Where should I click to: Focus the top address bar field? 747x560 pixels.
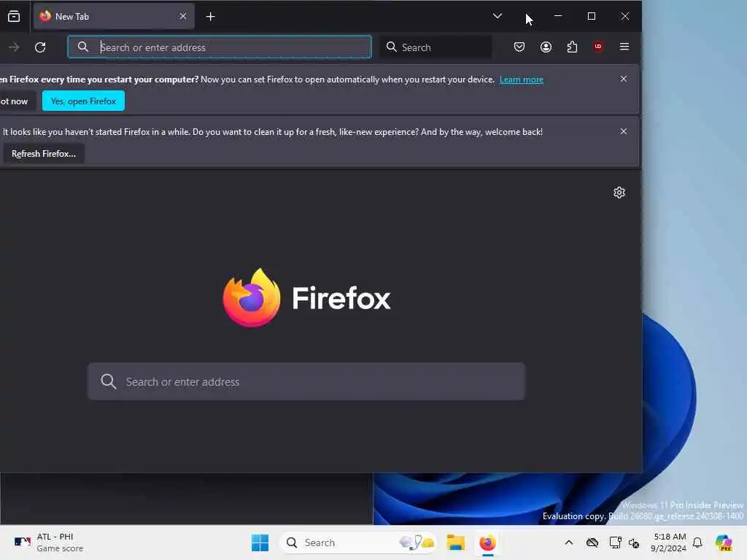click(220, 47)
